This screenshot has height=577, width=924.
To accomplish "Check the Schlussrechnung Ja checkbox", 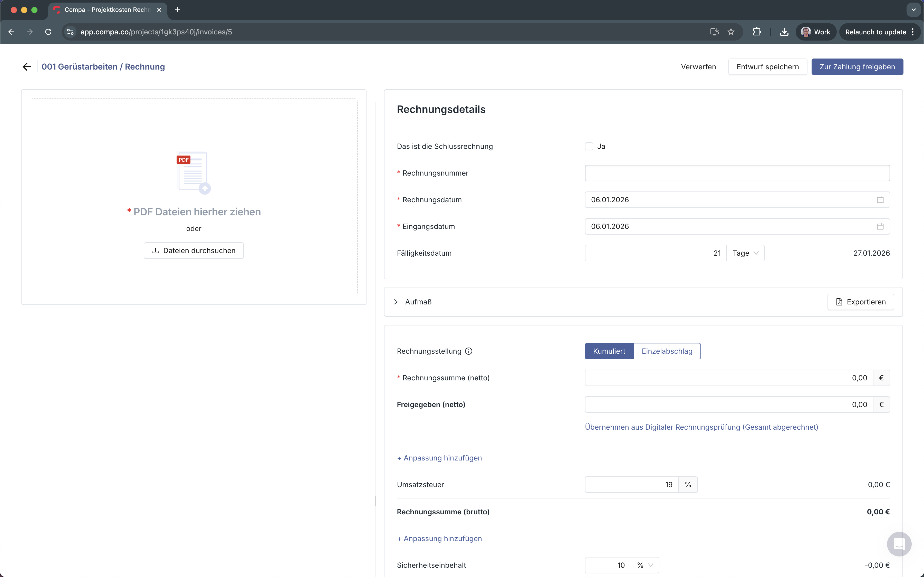I will (589, 147).
